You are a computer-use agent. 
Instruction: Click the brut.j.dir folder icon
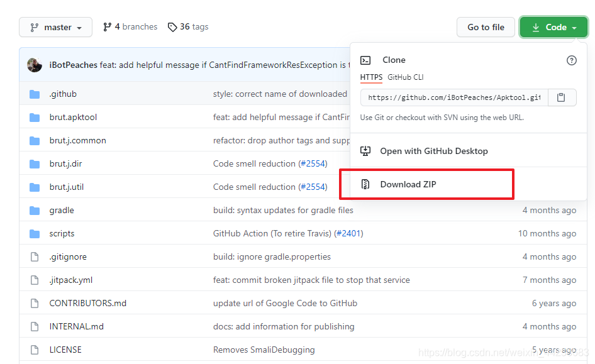click(x=35, y=164)
